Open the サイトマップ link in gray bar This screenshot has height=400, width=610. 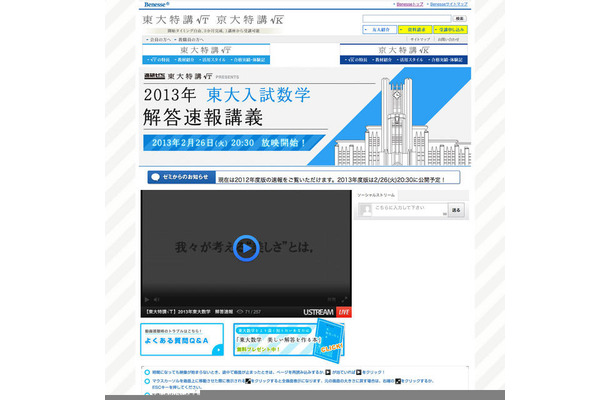[x=420, y=39]
